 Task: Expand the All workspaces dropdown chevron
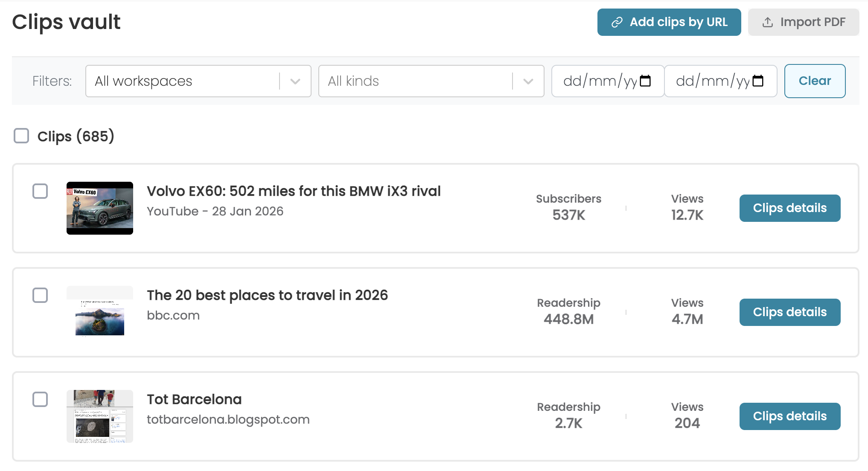pos(295,81)
